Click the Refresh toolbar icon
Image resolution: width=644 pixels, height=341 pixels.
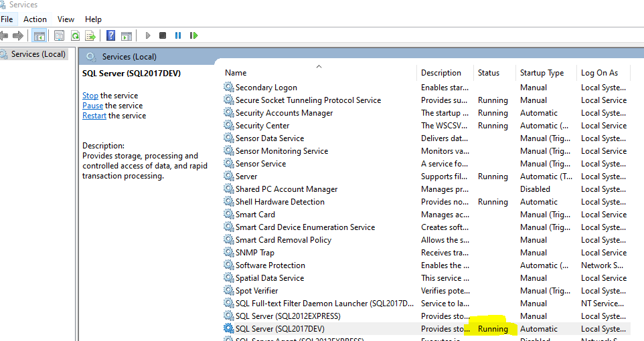tap(75, 35)
